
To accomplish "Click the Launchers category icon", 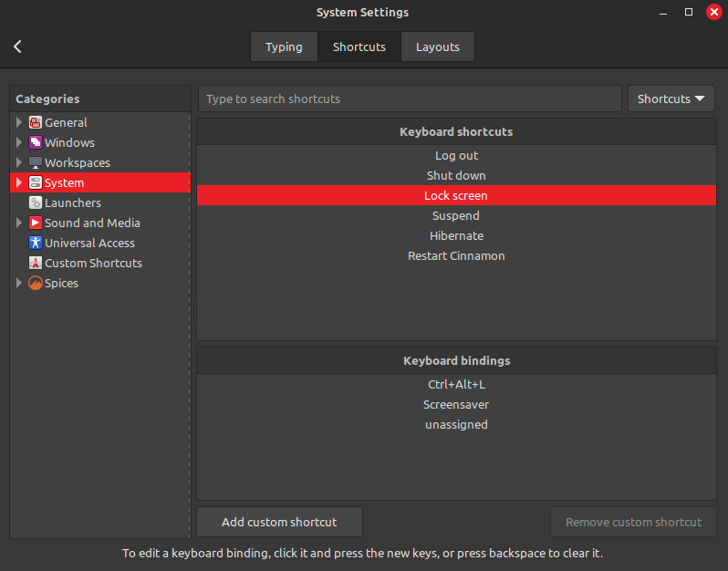I will tap(36, 202).
